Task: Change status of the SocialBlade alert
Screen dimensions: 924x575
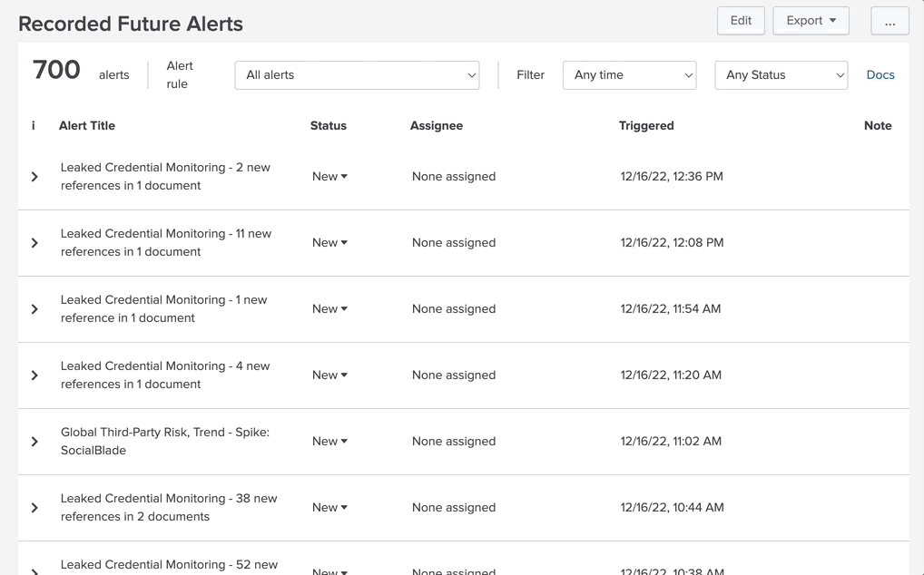Action: tap(329, 442)
